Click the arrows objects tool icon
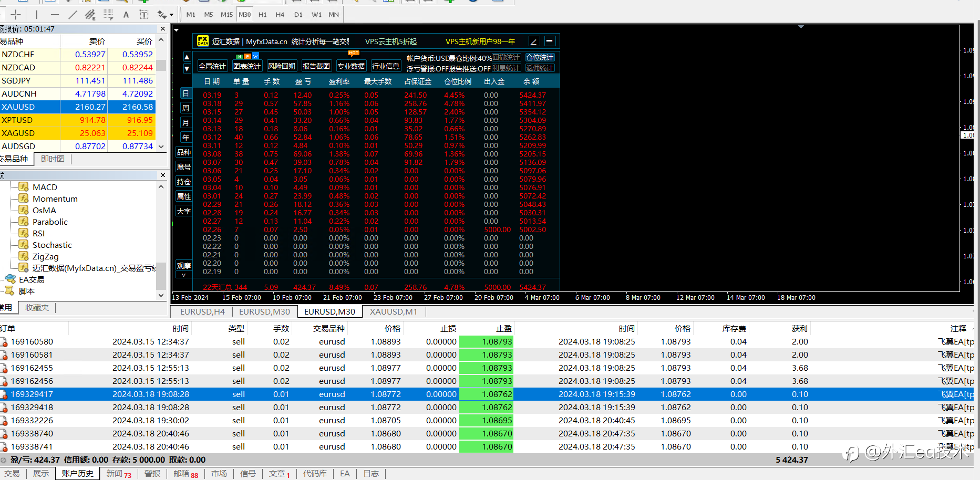 (162, 15)
